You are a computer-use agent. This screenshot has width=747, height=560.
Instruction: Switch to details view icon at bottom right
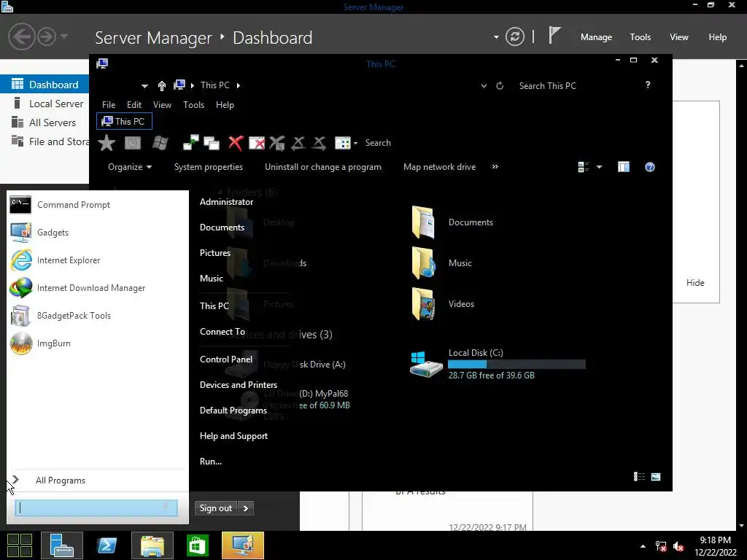click(x=639, y=477)
